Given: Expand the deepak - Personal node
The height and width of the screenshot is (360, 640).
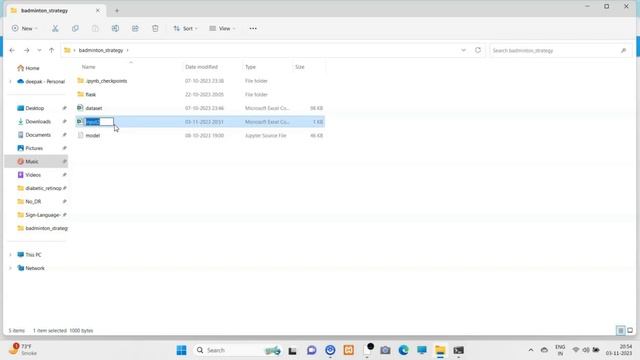Looking at the screenshot, I should point(11,82).
